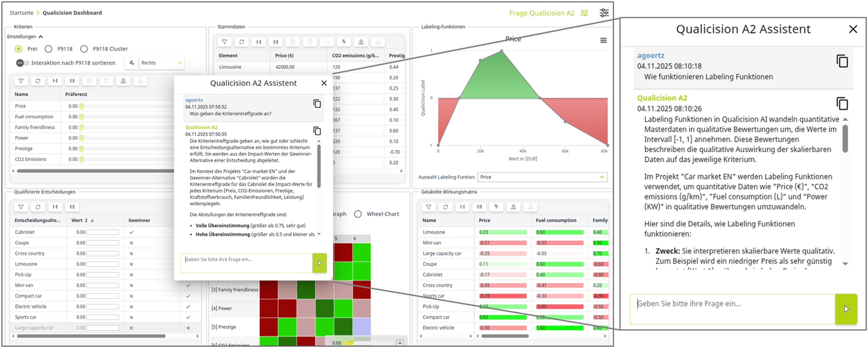Image resolution: width=868 pixels, height=347 pixels.
Task: Click the lightning icon in the Gelabelte Wirkungsmatrix toolbar
Action: [x=496, y=207]
